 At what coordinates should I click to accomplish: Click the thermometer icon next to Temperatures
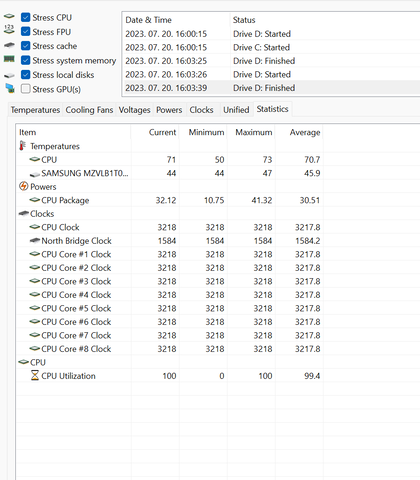(x=23, y=146)
